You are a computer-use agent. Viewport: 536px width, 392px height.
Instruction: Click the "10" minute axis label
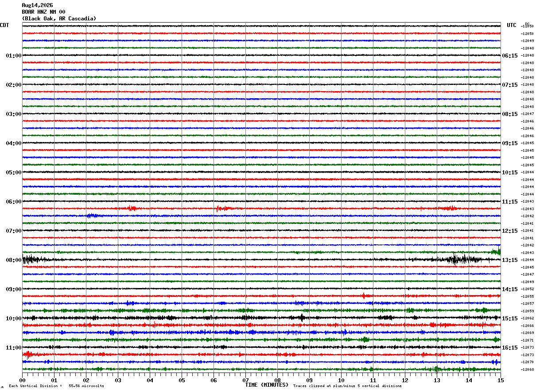coord(341,380)
